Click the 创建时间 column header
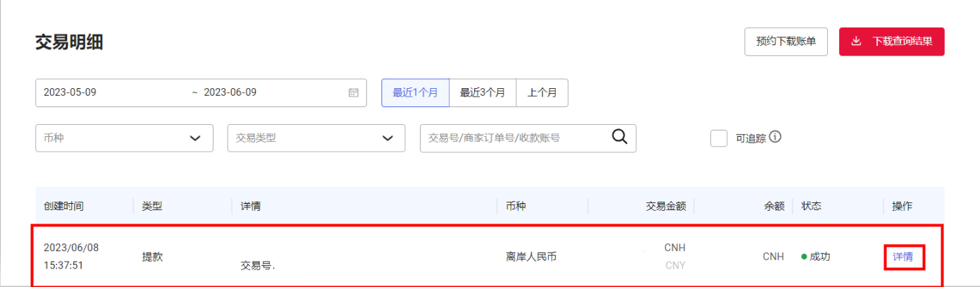Screen dimensions: 980x287 pyautogui.click(x=63, y=207)
